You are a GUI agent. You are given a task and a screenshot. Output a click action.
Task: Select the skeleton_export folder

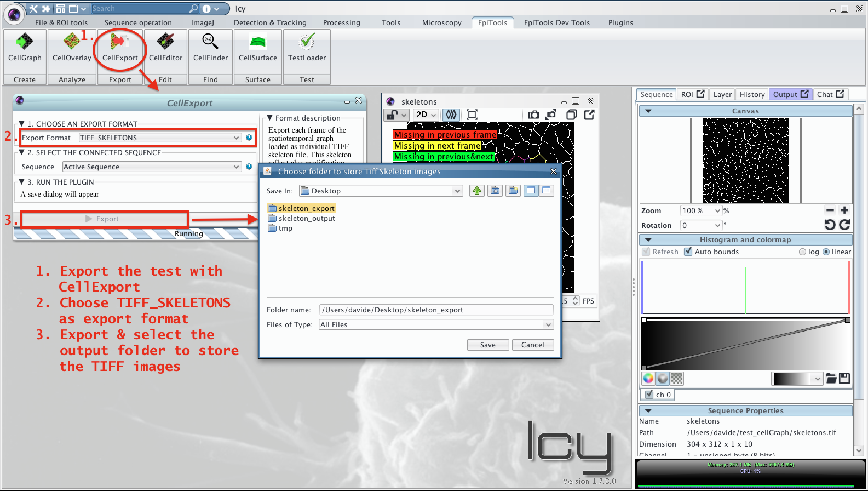tap(301, 208)
